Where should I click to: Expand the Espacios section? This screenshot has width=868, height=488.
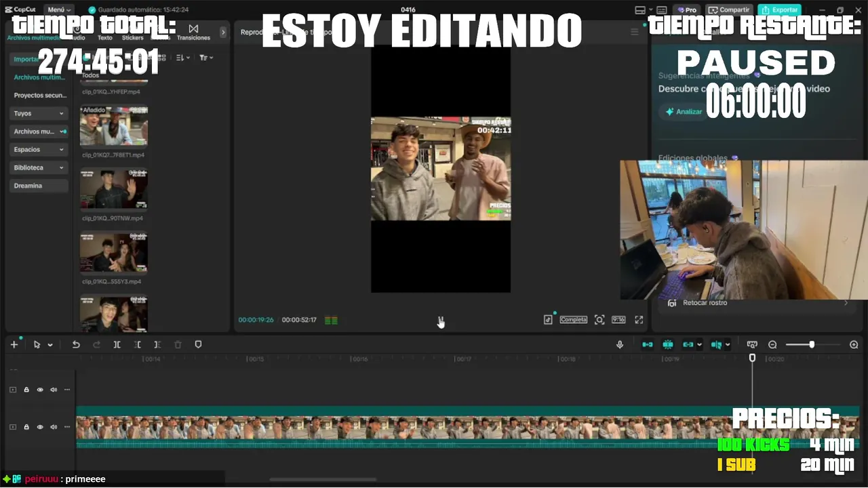[x=39, y=149]
